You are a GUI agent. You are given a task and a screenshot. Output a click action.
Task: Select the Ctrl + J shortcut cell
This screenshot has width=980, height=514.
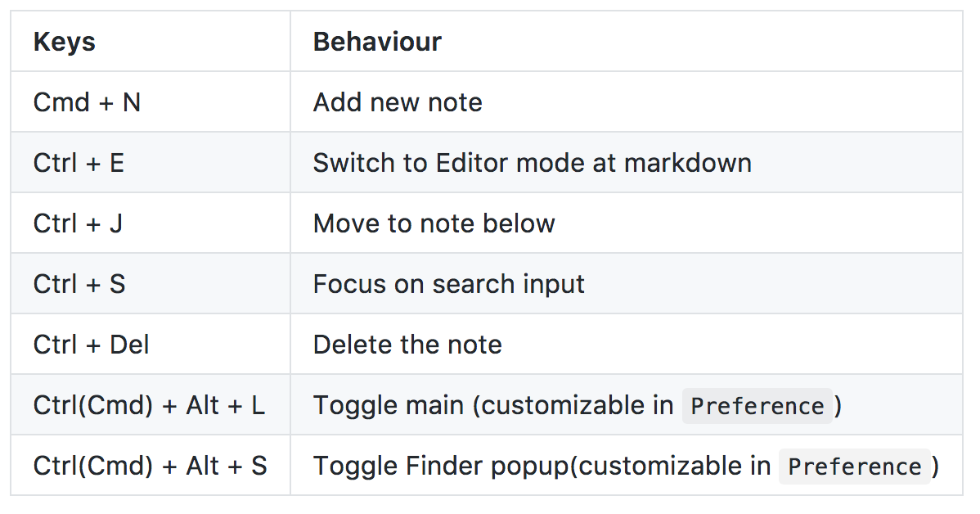(78, 223)
